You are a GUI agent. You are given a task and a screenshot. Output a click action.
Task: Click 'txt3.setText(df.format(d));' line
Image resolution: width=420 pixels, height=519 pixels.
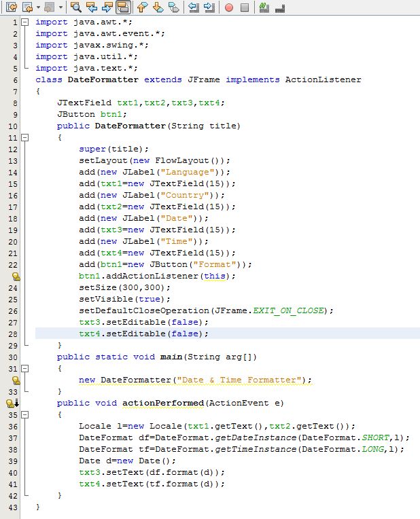click(152, 472)
